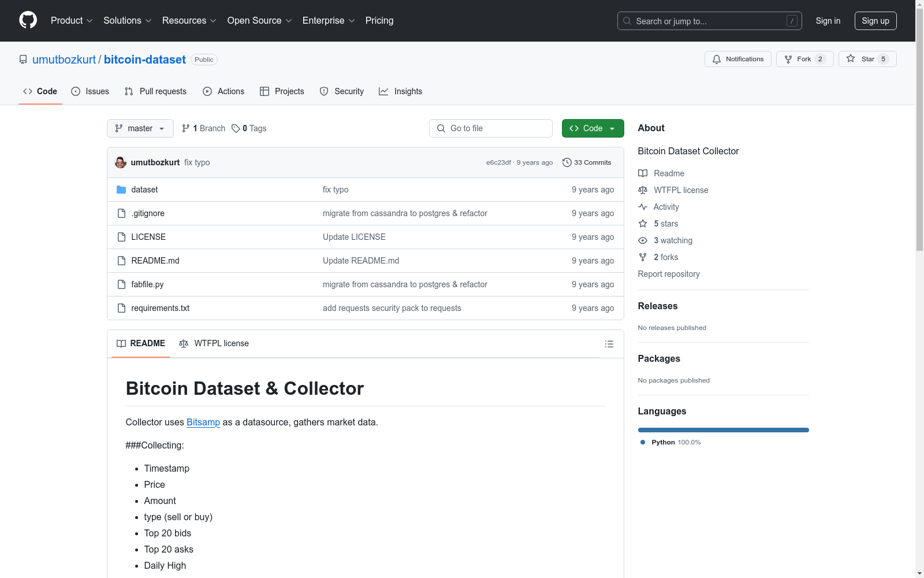The image size is (924, 578).
Task: Click the Sign in link
Action: pyautogui.click(x=828, y=21)
